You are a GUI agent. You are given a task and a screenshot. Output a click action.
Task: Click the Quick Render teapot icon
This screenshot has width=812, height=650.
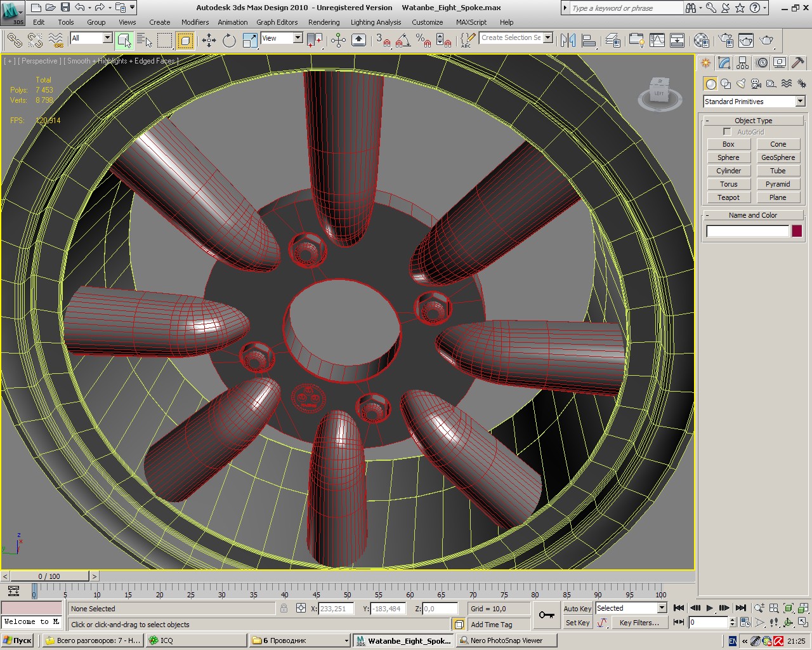point(766,41)
